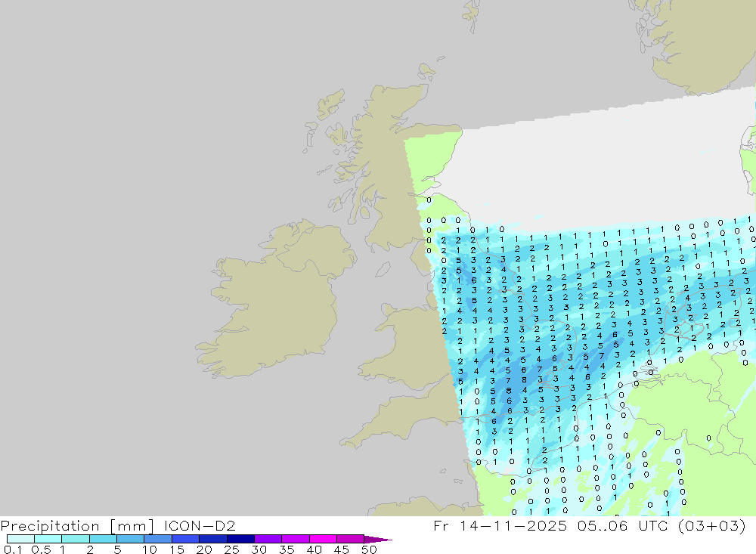
Task: Click the 30–35 mm purple legend swatch
Action: click(268, 539)
